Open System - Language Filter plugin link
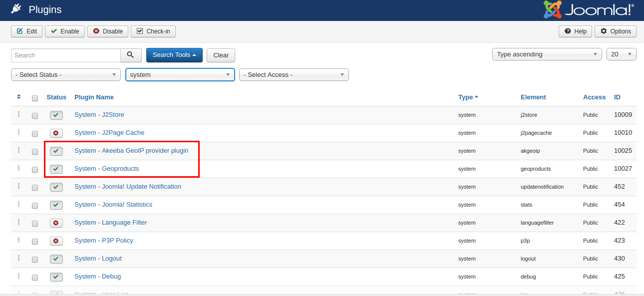This screenshot has height=296, width=644. click(111, 223)
